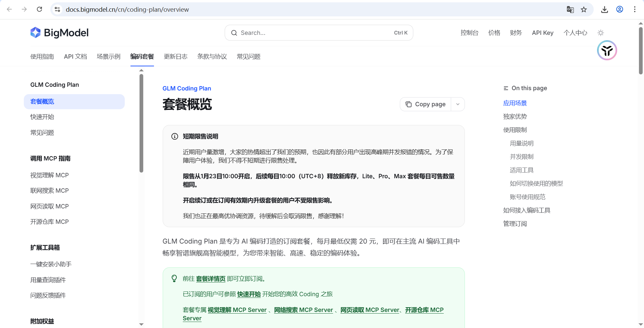Open 个人中心 link
This screenshot has width=644, height=328.
[x=575, y=33]
